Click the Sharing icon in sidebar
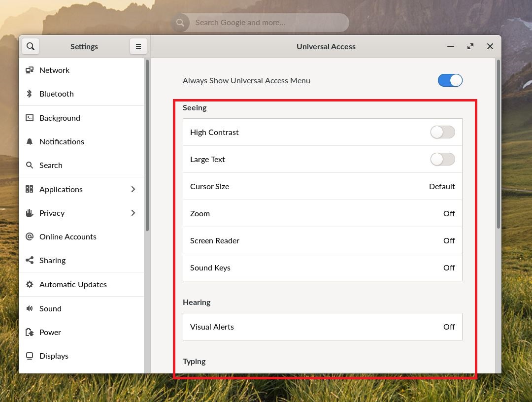The width and height of the screenshot is (532, 402). point(30,260)
